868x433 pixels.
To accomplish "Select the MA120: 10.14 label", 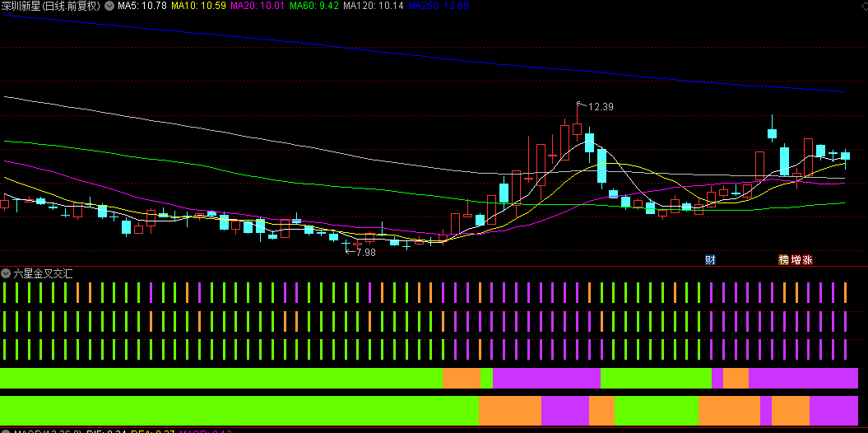I will point(373,6).
